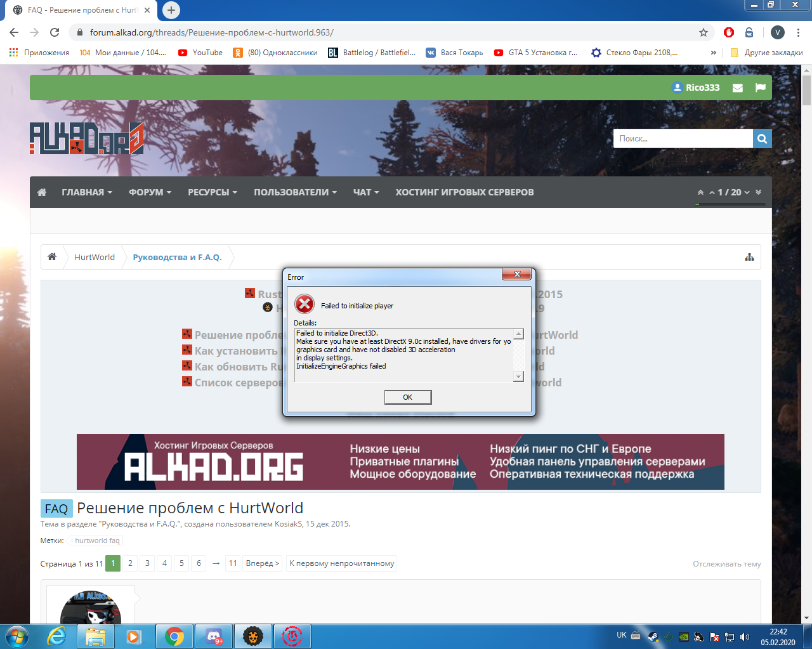Screen dimensions: 812x649
Task: Reload the page in Chrome
Action: (x=55, y=32)
